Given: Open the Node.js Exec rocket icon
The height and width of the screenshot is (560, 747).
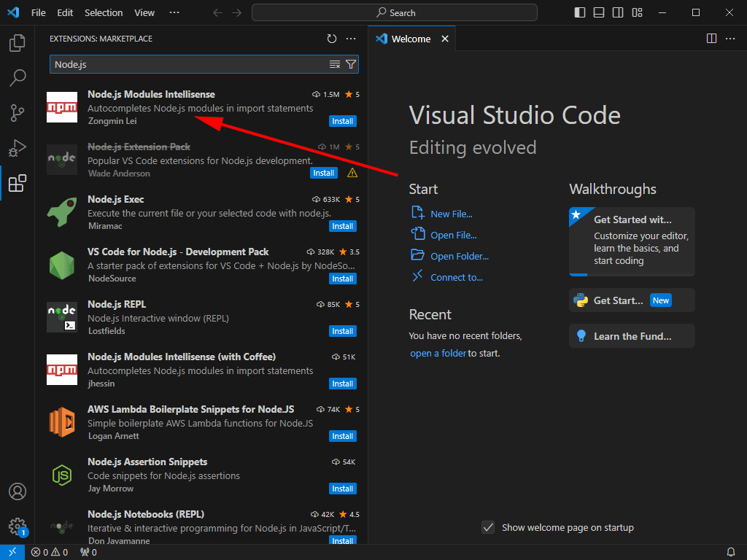Looking at the screenshot, I should click(x=62, y=212).
